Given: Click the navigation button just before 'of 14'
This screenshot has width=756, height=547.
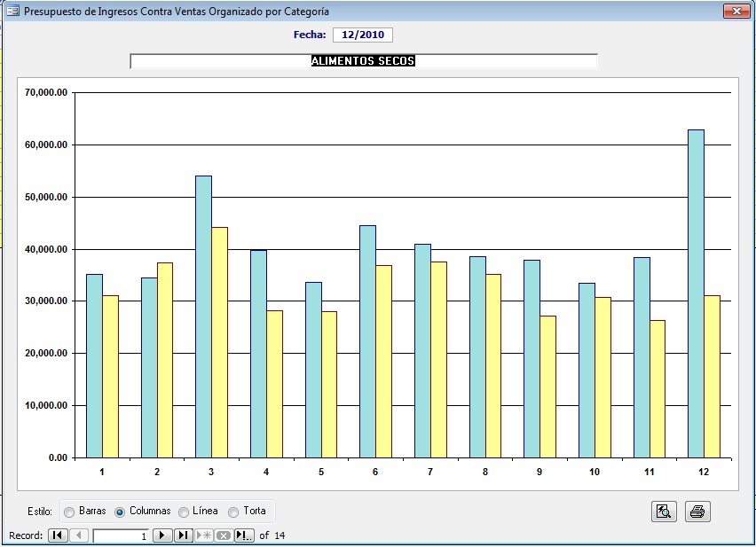Looking at the screenshot, I should point(244,535).
